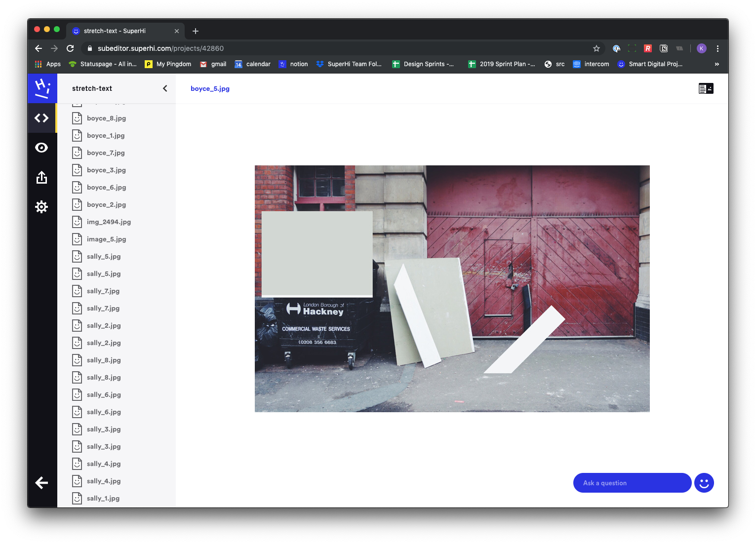Image resolution: width=756 pixels, height=544 pixels.
Task: Click the boyce_5.jpg tab label
Action: [210, 88]
